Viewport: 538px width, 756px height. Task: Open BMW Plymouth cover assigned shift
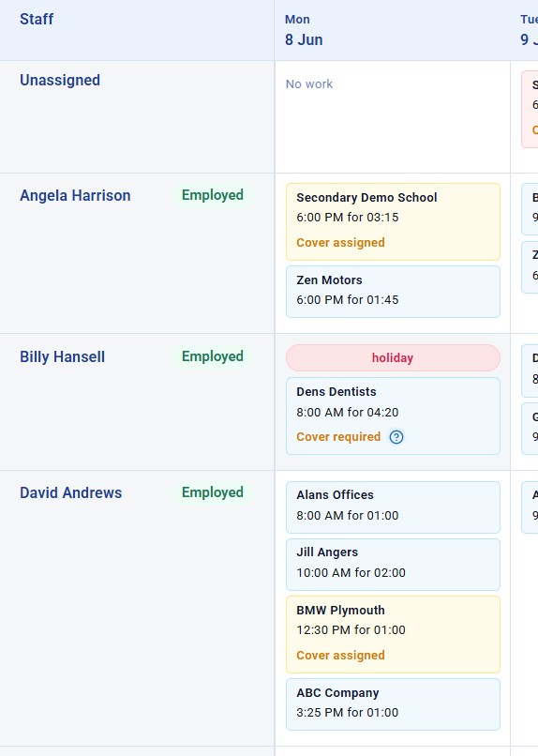point(393,634)
